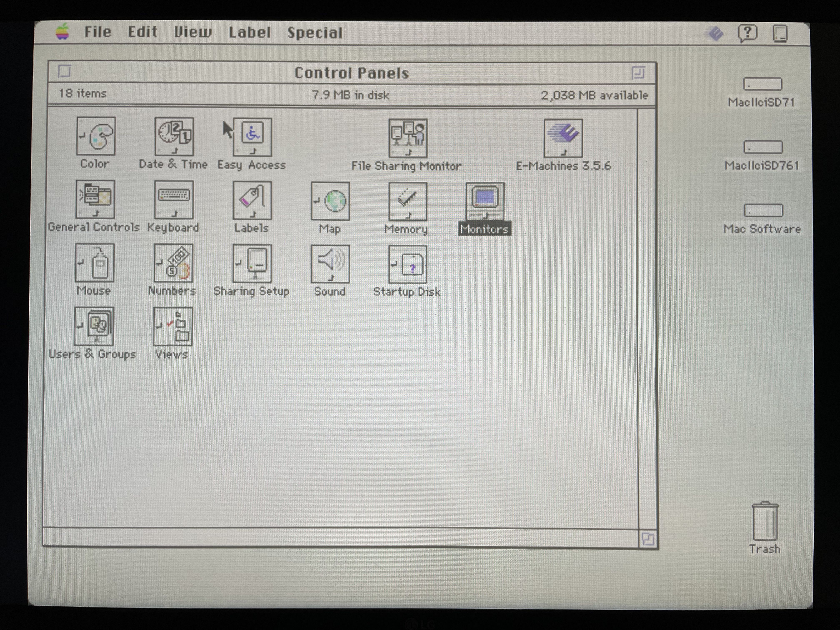Open the View menu

point(193,32)
